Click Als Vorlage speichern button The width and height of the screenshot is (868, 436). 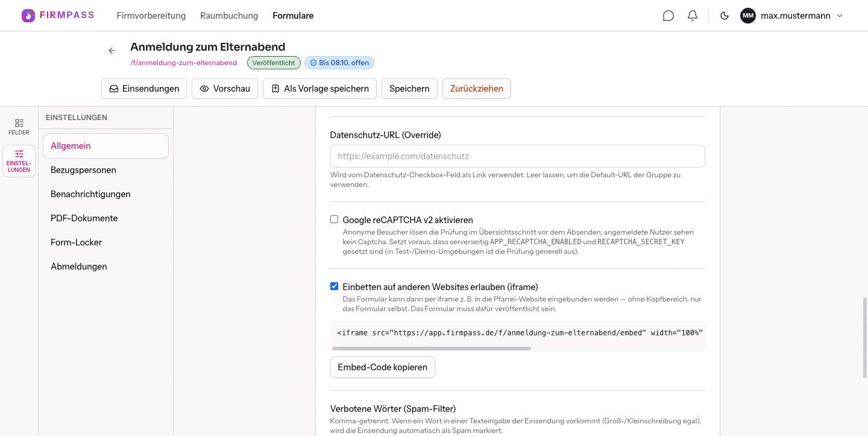(x=319, y=89)
